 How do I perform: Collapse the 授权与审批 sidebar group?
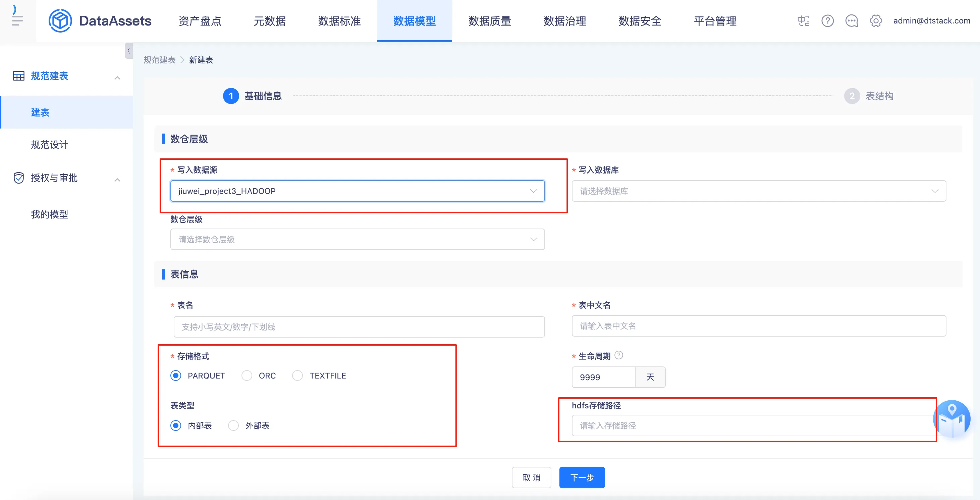point(117,180)
